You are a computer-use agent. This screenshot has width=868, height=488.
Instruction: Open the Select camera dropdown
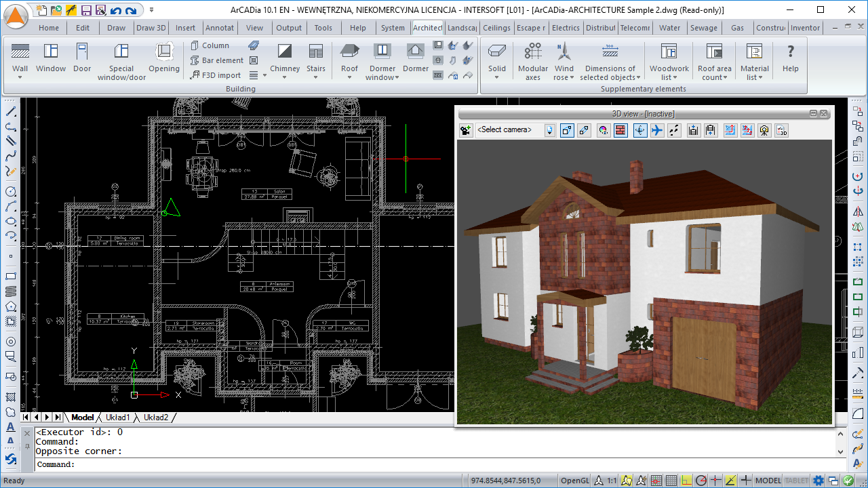pos(549,130)
